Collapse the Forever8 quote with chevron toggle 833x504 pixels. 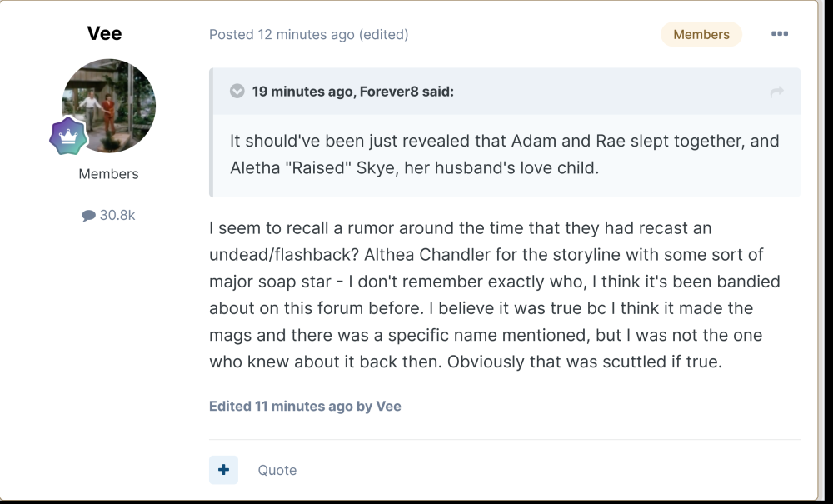pyautogui.click(x=237, y=92)
